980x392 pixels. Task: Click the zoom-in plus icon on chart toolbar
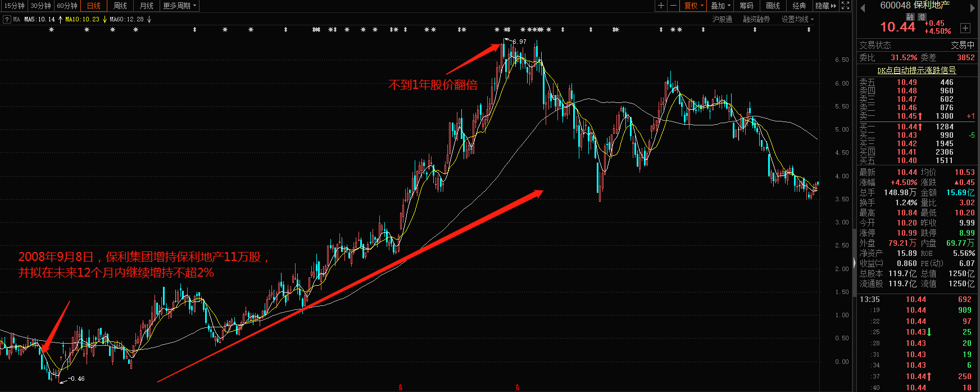coord(661,6)
